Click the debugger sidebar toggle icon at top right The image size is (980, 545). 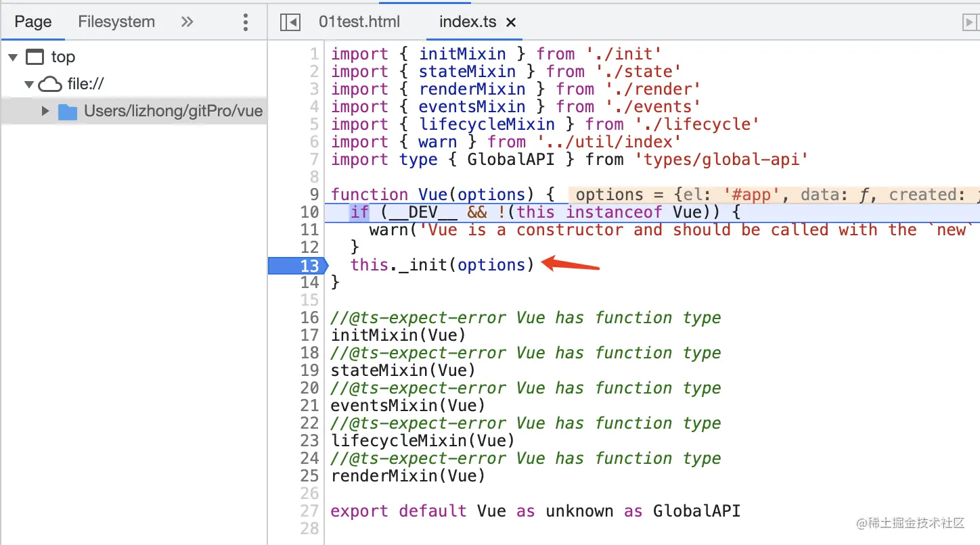[971, 22]
